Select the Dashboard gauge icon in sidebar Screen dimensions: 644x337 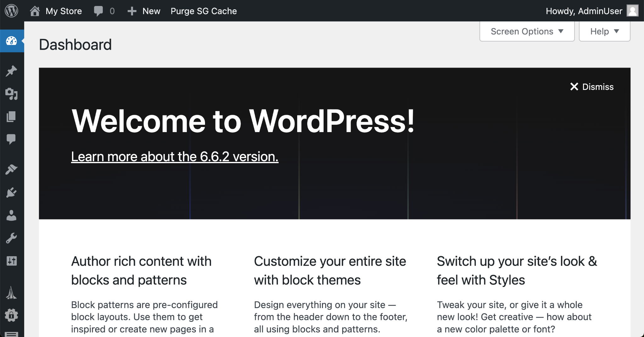coord(12,41)
